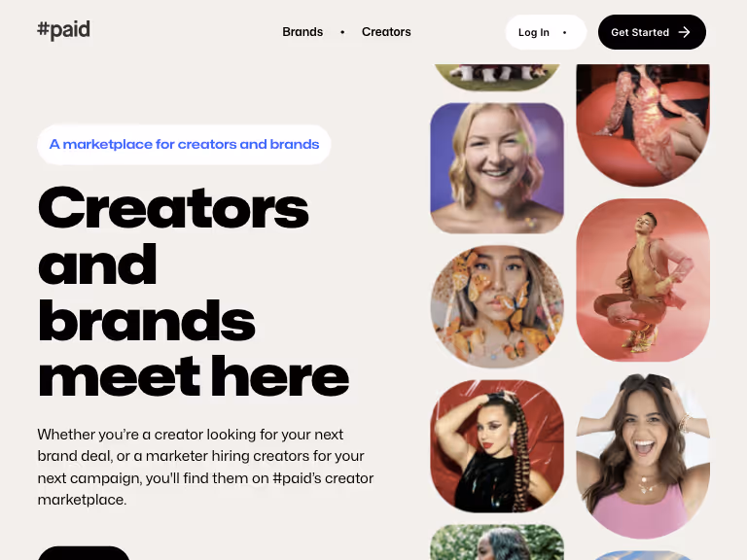Image resolution: width=747 pixels, height=560 pixels.
Task: Open the Brands menu item
Action: coord(302,32)
